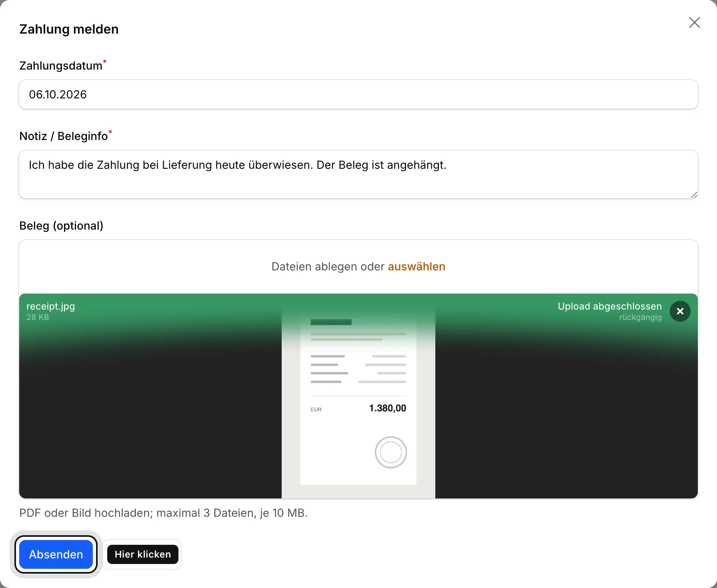Click the receipt.jpg file name
Viewport: 717px width, 588px height.
(51, 306)
